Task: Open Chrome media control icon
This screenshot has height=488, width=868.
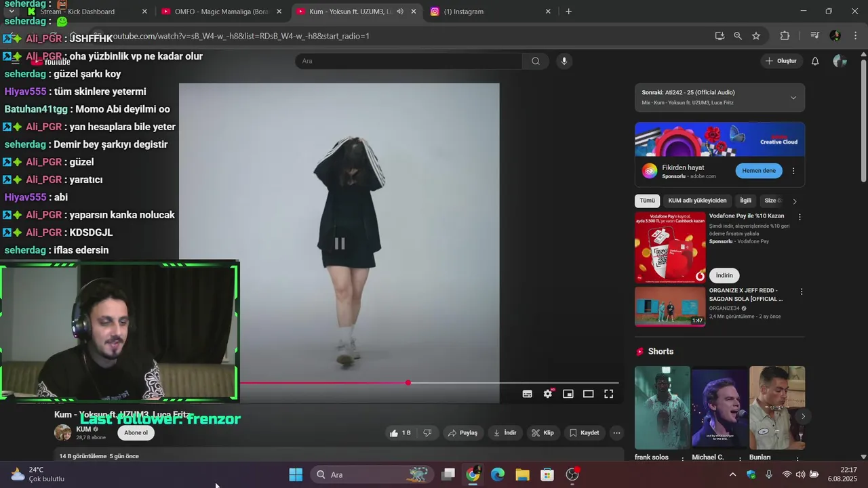Action: pos(814,36)
